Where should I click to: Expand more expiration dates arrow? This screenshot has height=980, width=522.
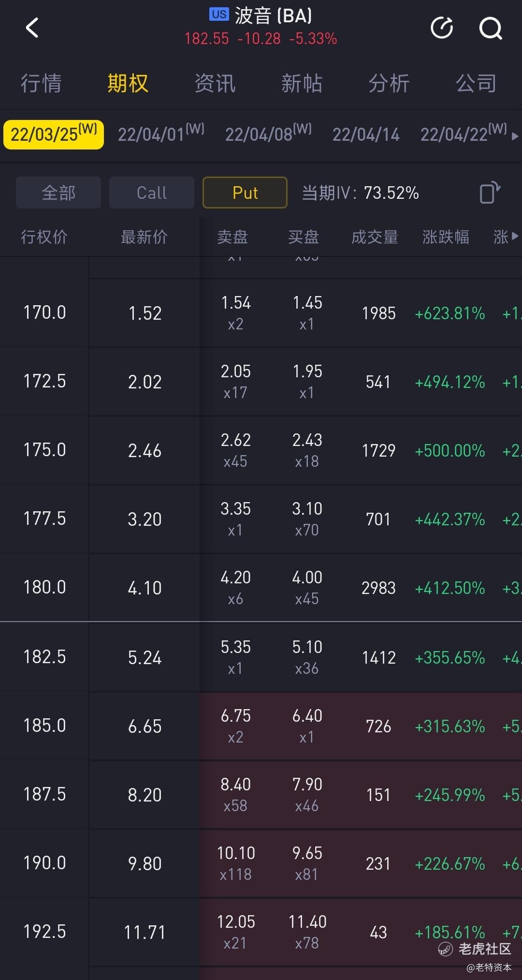[515, 136]
